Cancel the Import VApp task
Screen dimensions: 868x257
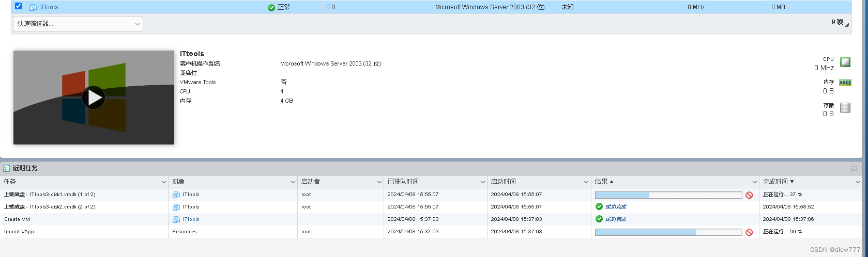[x=749, y=232]
